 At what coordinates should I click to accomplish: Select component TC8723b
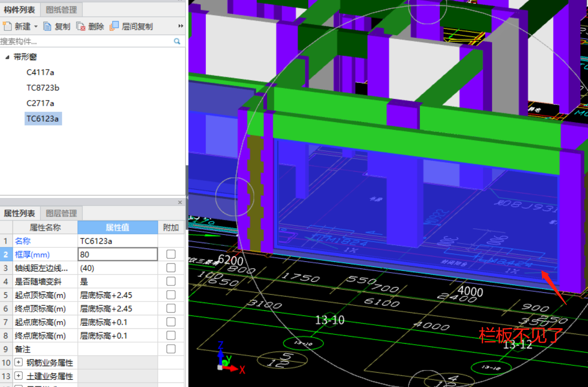[43, 88]
